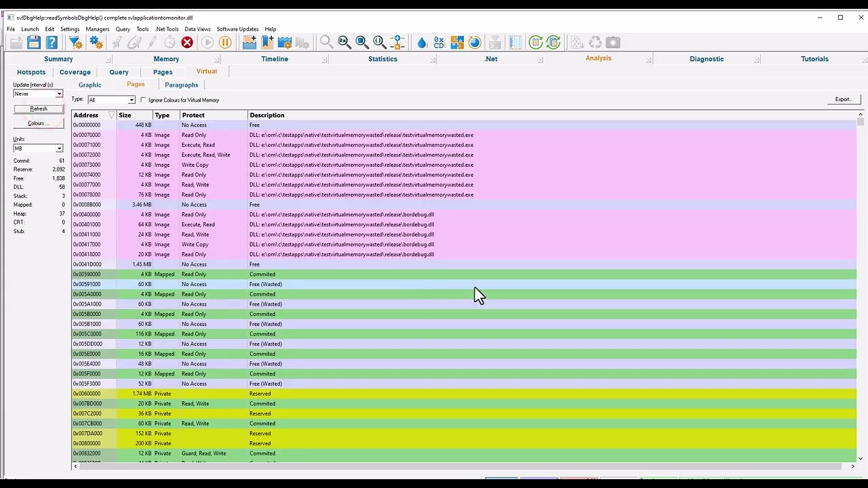Viewport: 868px width, 488px height.
Task: Open the Managers menu
Action: [x=98, y=29]
